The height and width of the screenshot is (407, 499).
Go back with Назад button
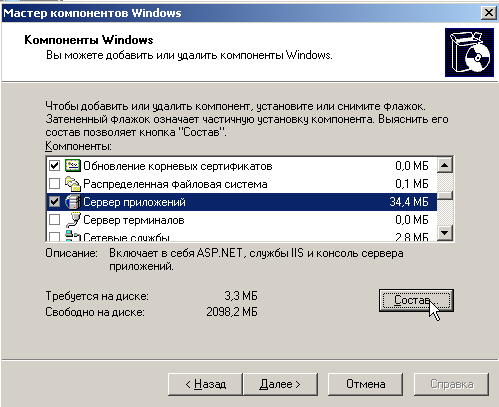[205, 384]
